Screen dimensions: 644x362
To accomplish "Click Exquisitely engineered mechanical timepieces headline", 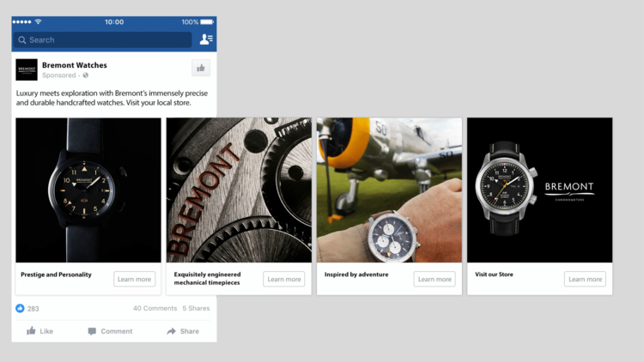I will point(208,278).
